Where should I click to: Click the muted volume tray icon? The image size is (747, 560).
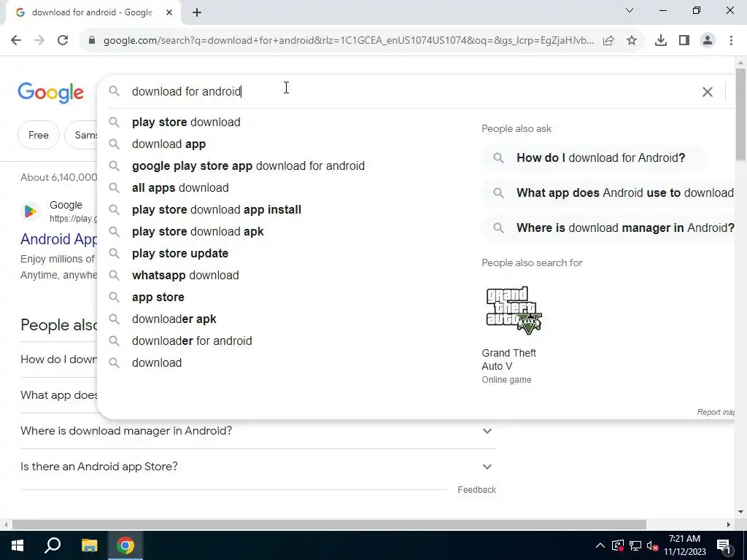653,545
